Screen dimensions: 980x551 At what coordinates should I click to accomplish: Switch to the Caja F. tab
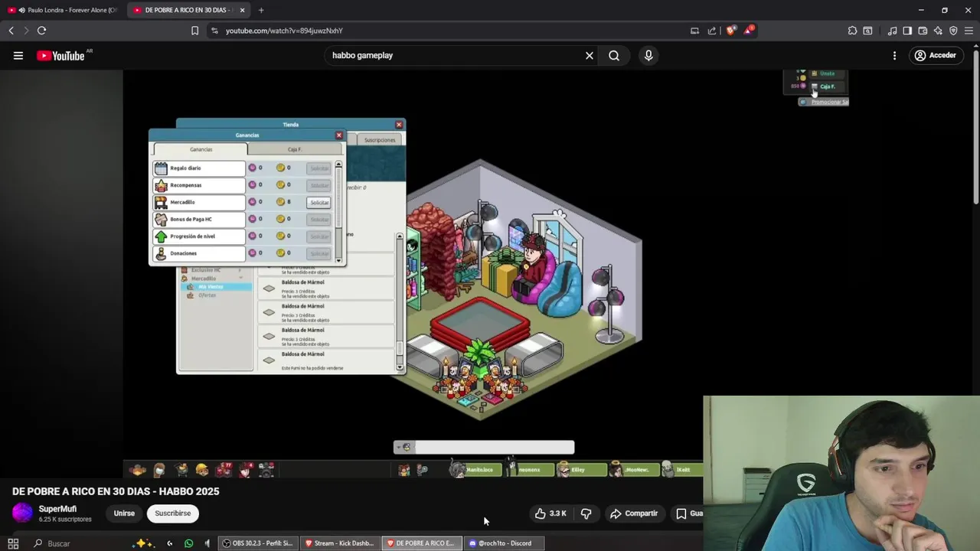tap(295, 149)
